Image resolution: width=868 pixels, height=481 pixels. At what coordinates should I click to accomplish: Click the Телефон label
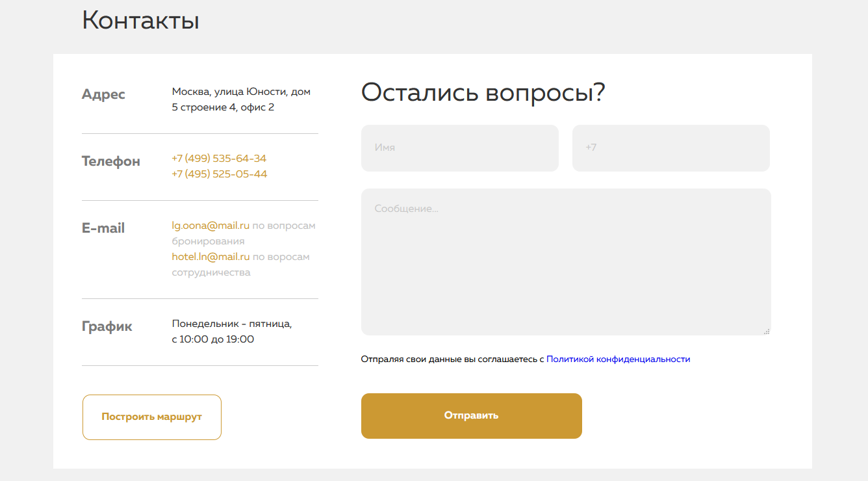[x=111, y=161]
